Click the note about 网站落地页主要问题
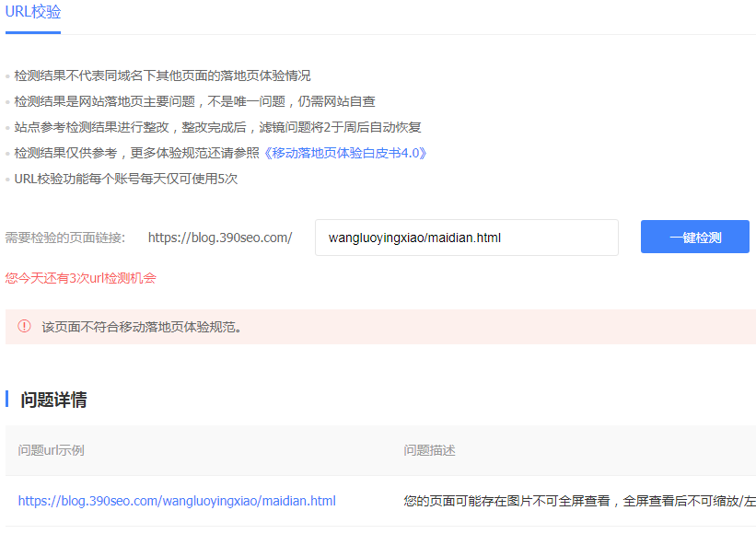Image resolution: width=756 pixels, height=557 pixels. pos(194,101)
